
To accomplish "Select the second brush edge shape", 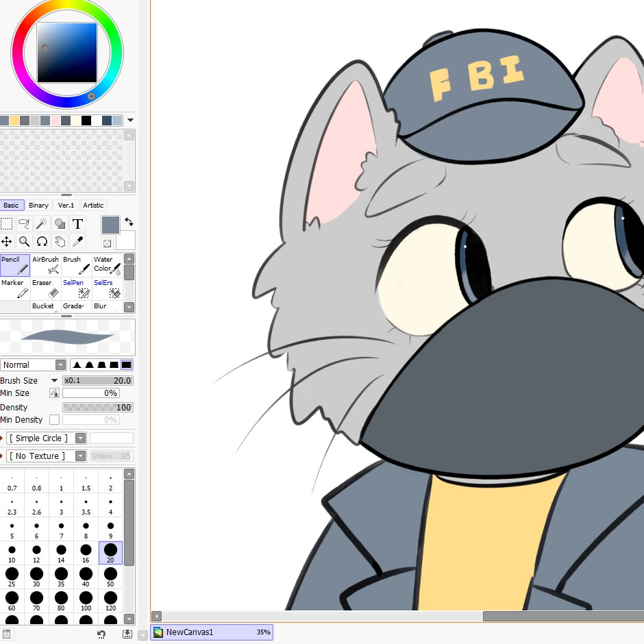I will point(89,364).
